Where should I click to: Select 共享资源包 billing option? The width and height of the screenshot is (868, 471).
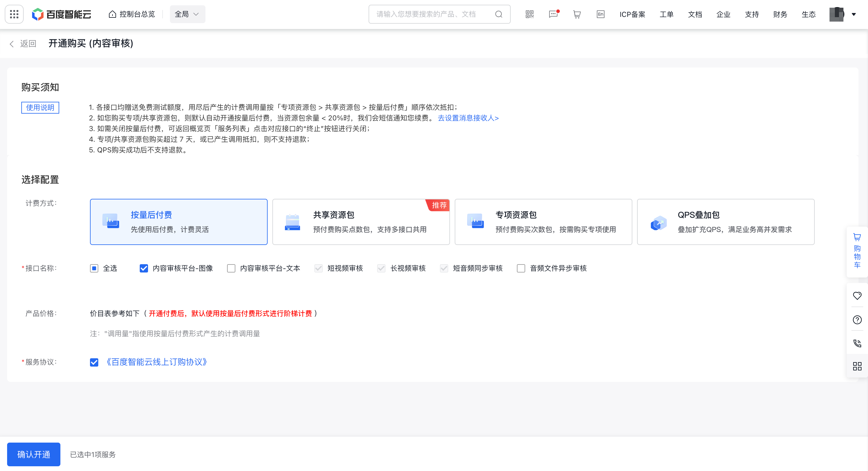point(361,222)
